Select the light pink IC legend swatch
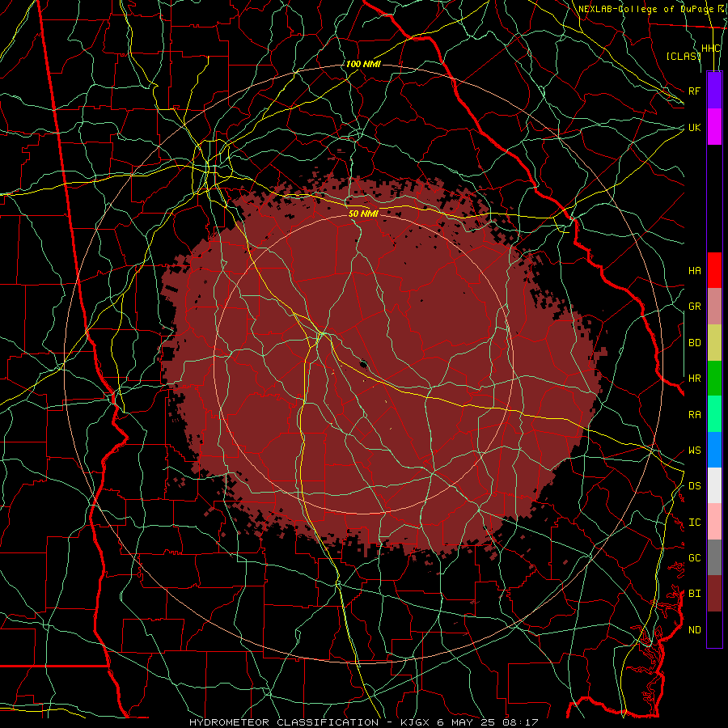The image size is (728, 728). pos(714,522)
